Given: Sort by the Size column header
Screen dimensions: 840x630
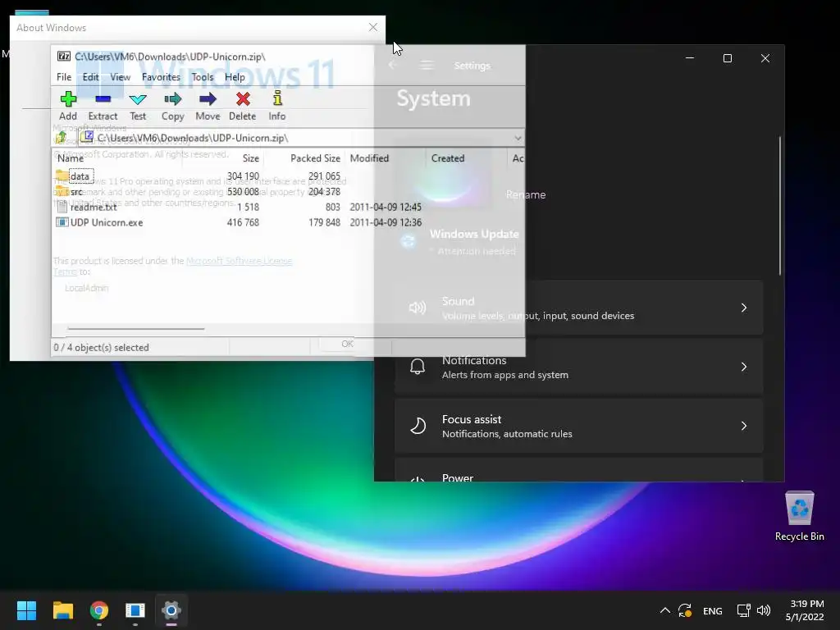Looking at the screenshot, I should point(251,158).
